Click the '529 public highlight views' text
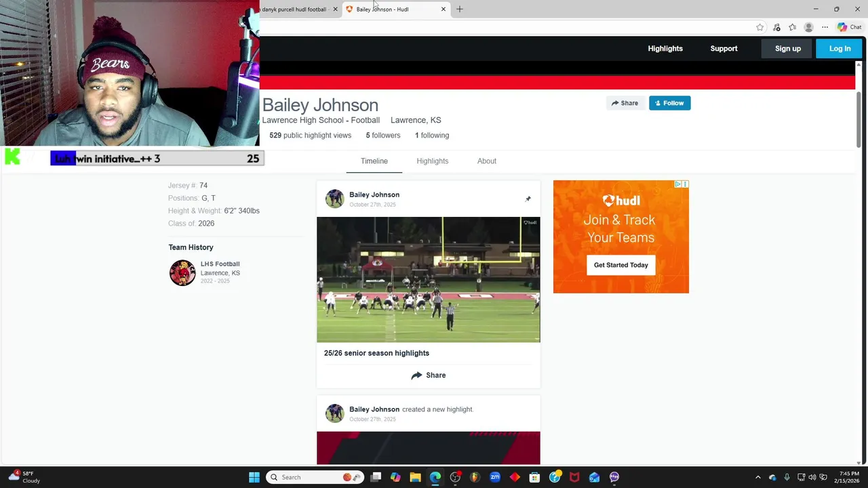The width and height of the screenshot is (868, 488). (310, 136)
